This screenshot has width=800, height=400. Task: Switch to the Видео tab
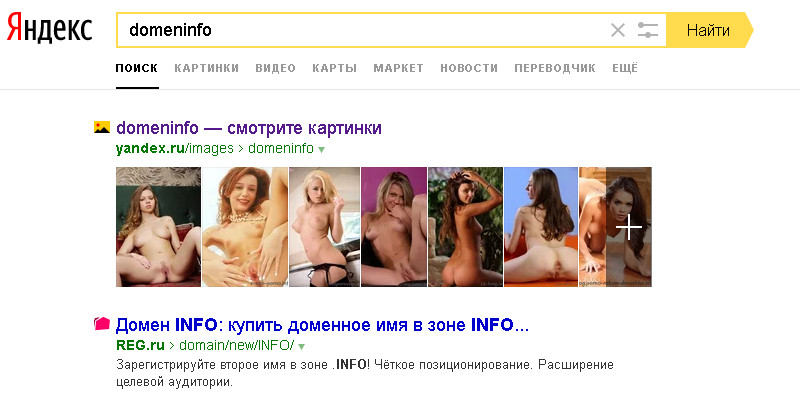click(276, 68)
